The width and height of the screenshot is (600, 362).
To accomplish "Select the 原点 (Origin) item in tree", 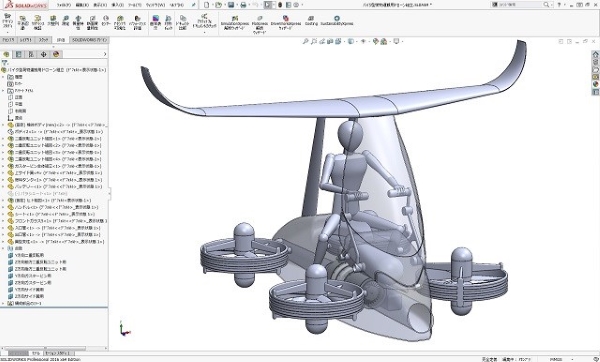I will pos(18,118).
